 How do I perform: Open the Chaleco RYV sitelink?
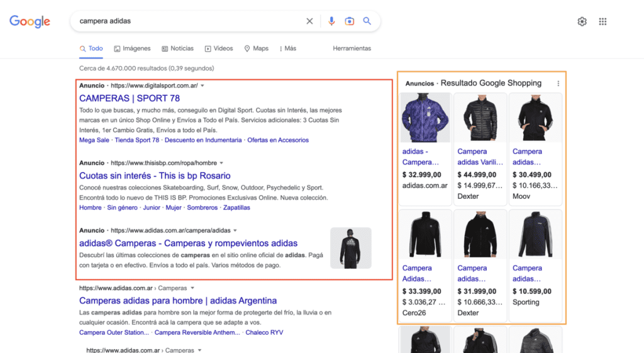click(x=264, y=332)
